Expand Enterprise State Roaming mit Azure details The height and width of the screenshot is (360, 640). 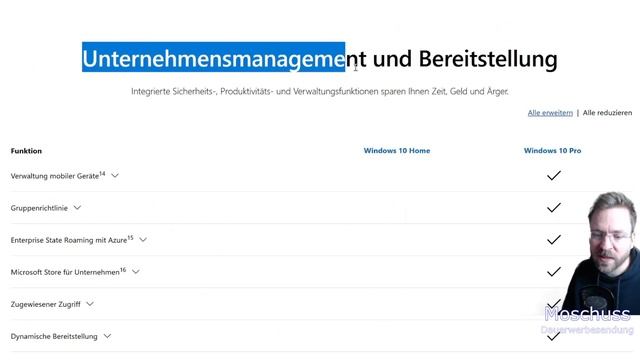(143, 240)
